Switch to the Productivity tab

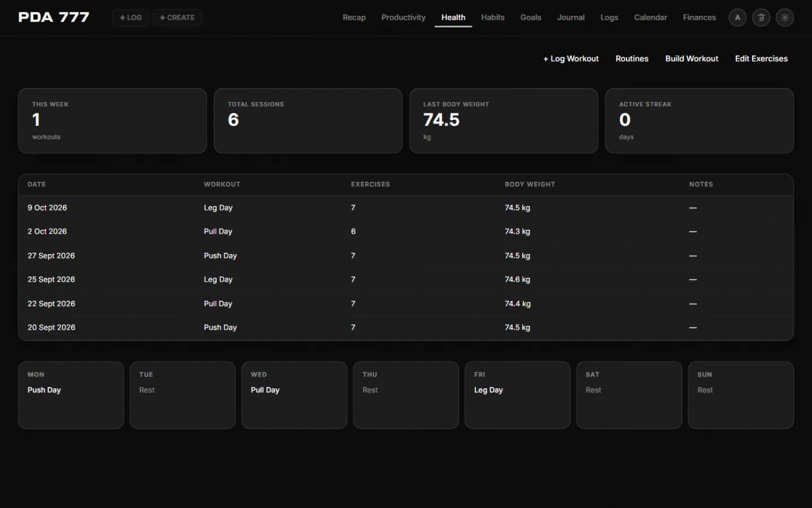(403, 17)
